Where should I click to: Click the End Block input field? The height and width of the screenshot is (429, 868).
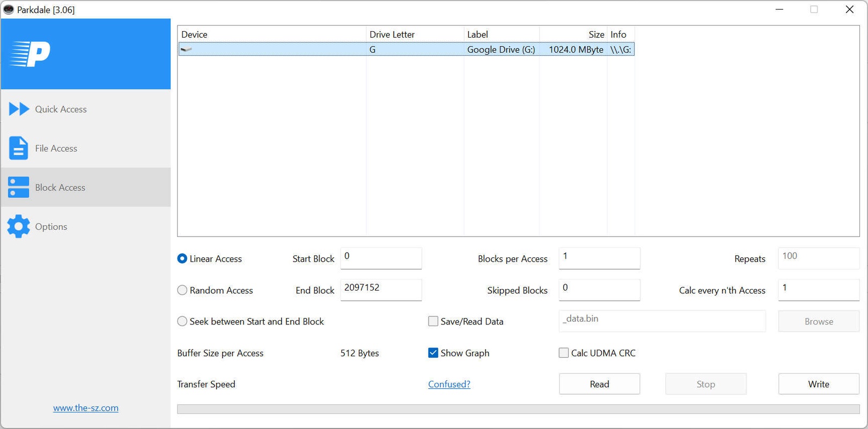(381, 290)
